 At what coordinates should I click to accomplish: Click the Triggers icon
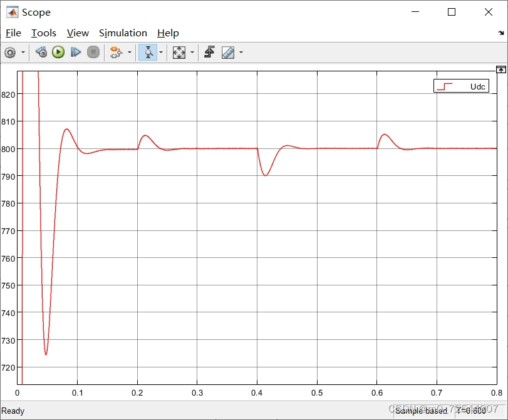click(x=210, y=52)
